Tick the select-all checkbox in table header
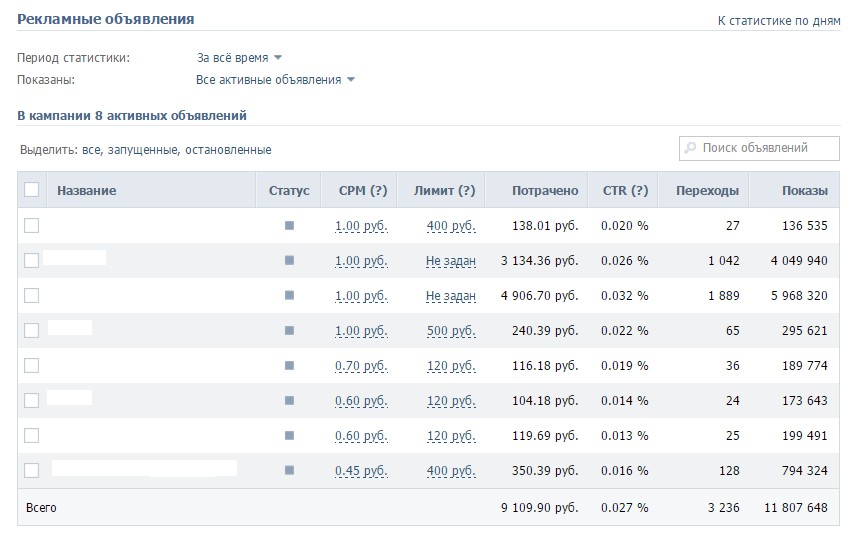The width and height of the screenshot is (857, 546). [x=32, y=190]
